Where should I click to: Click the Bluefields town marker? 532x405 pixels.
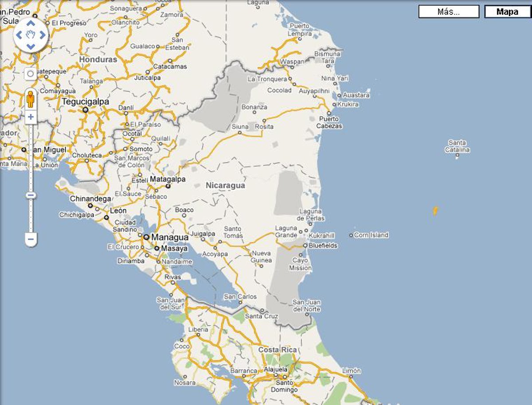[306, 245]
